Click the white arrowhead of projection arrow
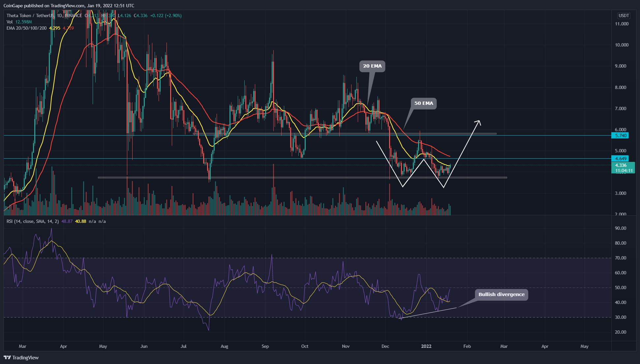 click(x=479, y=122)
